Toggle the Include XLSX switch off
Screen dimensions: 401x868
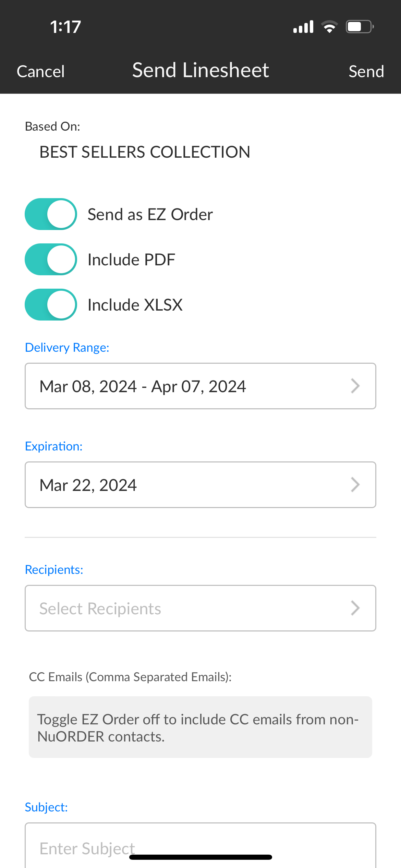coord(51,305)
